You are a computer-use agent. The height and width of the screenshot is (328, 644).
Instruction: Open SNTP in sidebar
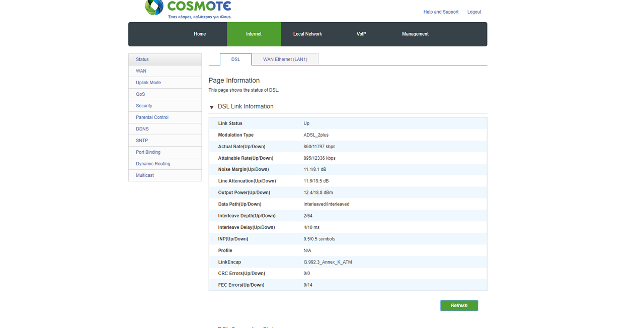(165, 141)
